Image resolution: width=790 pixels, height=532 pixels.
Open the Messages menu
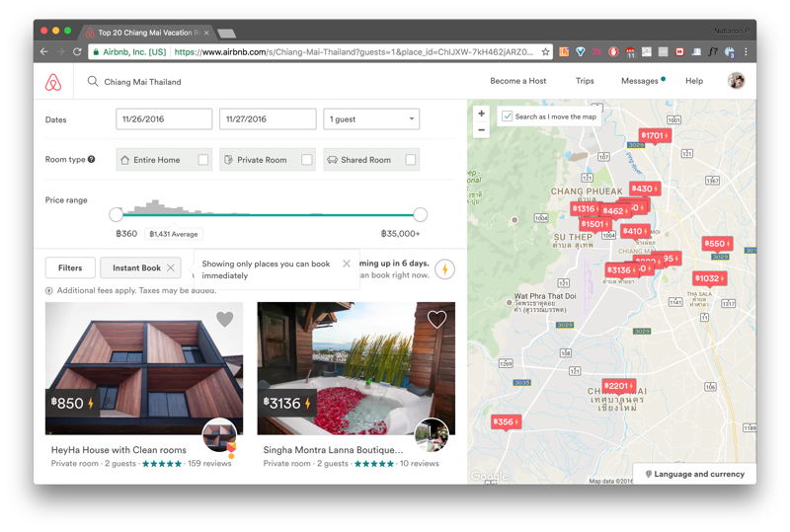tap(640, 81)
